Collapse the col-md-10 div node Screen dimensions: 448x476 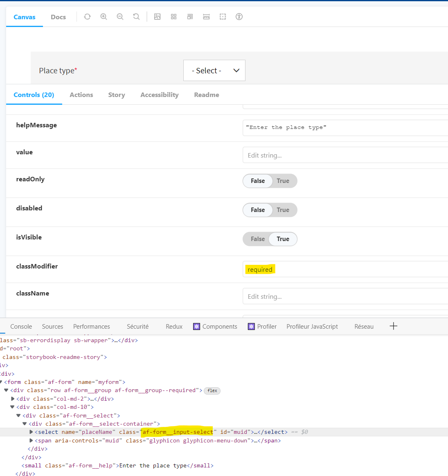pyautogui.click(x=12, y=407)
